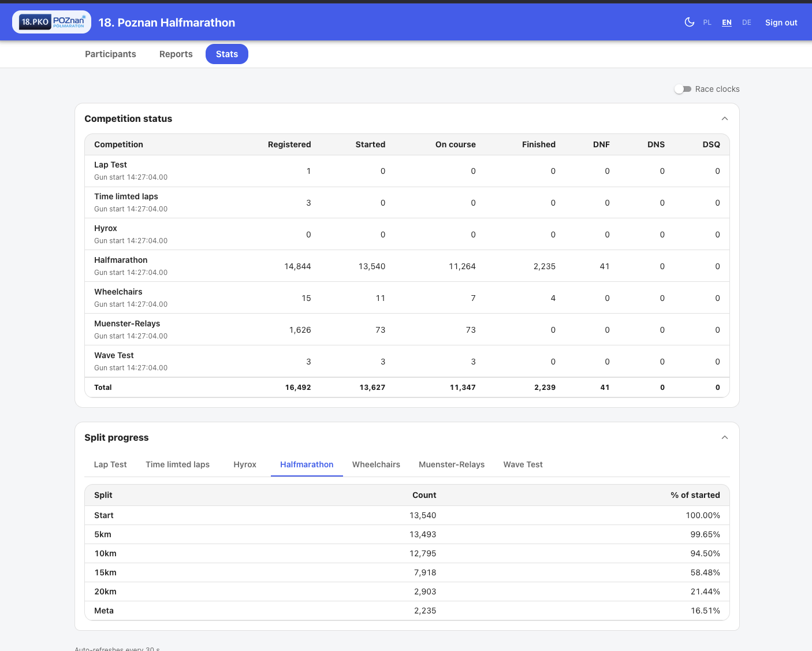Click the 94.50% value
This screenshot has height=651, width=812.
click(x=705, y=553)
